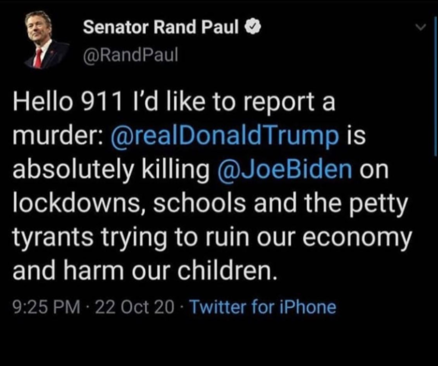The image size is (438, 366).
Task: Expand the tweet options chevron menu
Action: coord(421,27)
